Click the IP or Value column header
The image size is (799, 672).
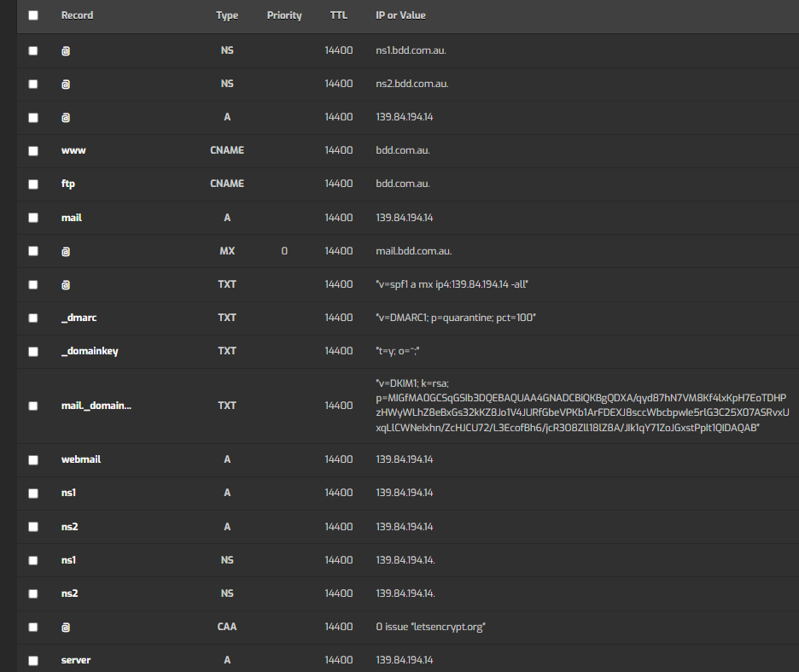point(400,15)
